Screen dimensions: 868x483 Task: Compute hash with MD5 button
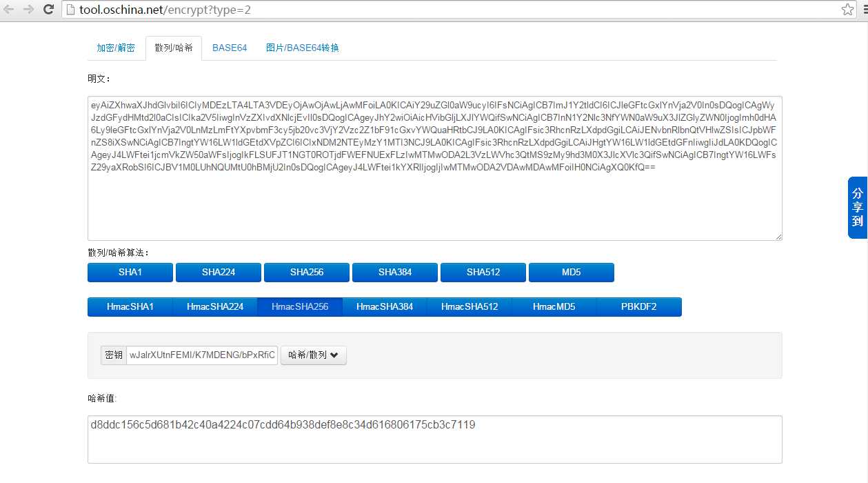[572, 273]
